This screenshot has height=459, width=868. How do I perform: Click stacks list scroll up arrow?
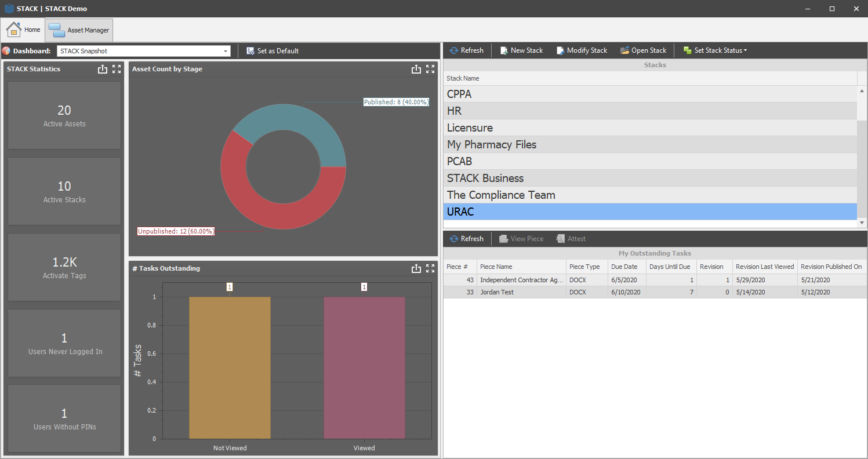click(862, 91)
